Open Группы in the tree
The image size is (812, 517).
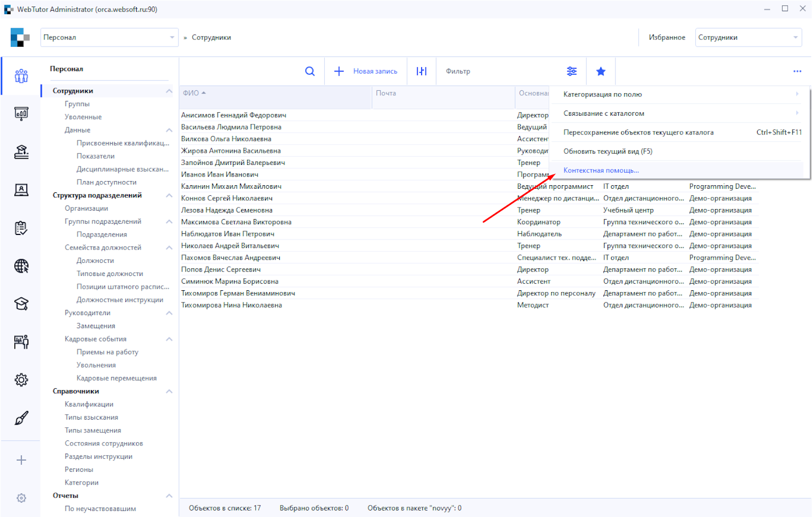(x=77, y=104)
